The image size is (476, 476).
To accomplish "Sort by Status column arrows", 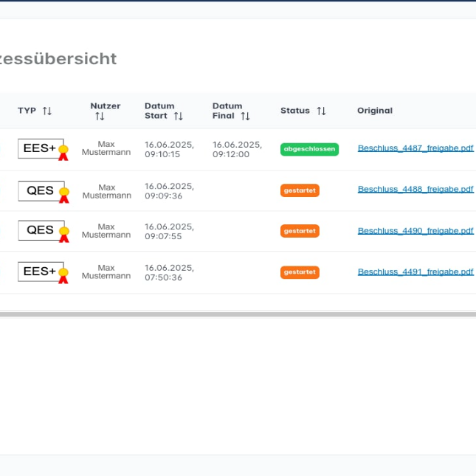I will (321, 111).
